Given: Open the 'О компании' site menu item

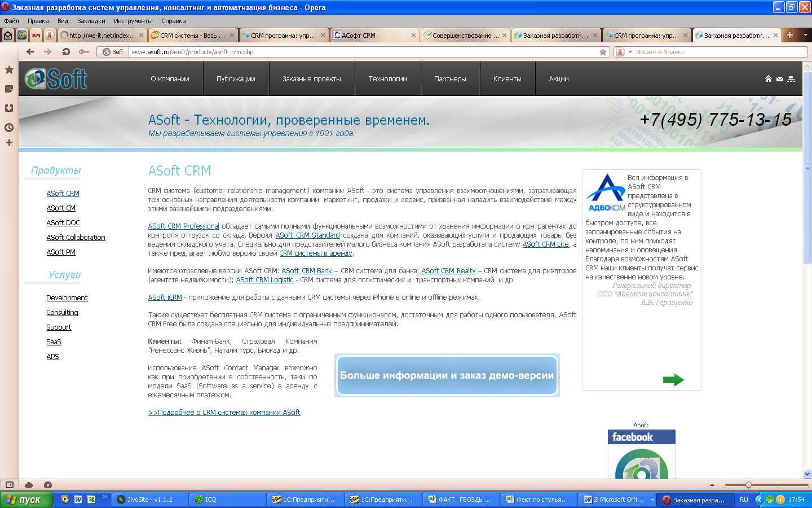Looking at the screenshot, I should tap(170, 79).
